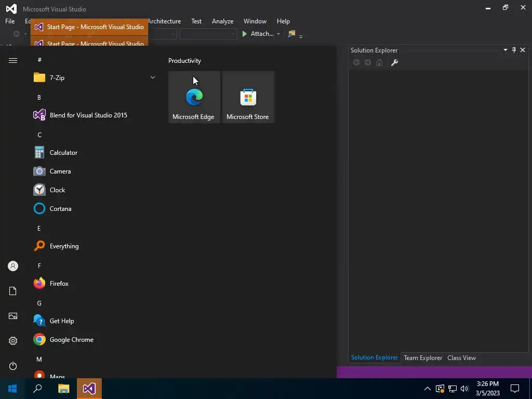Close the Solution Explorer panel
The image size is (532, 399).
(x=523, y=50)
